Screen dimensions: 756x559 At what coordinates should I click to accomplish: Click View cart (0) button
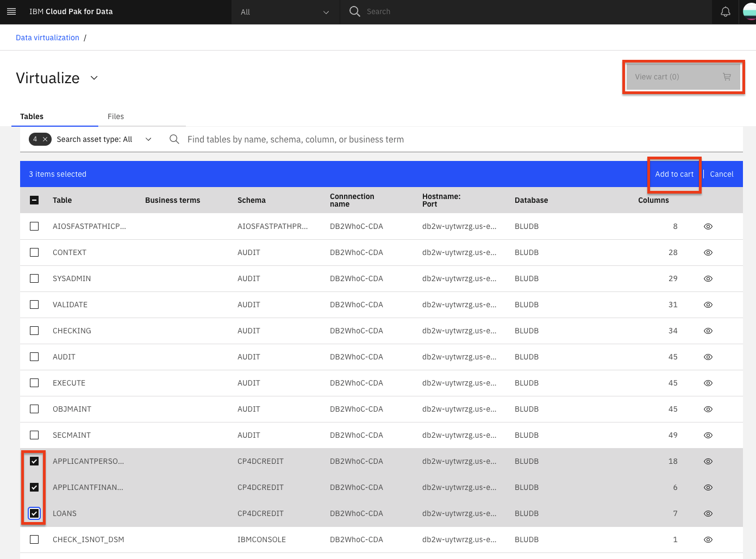tap(683, 77)
